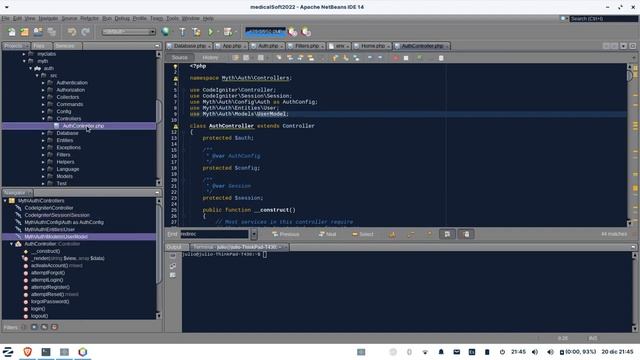The width and height of the screenshot is (640, 360).
Task: Click the second profiler icon beside memory bar
Action: [x=306, y=32]
